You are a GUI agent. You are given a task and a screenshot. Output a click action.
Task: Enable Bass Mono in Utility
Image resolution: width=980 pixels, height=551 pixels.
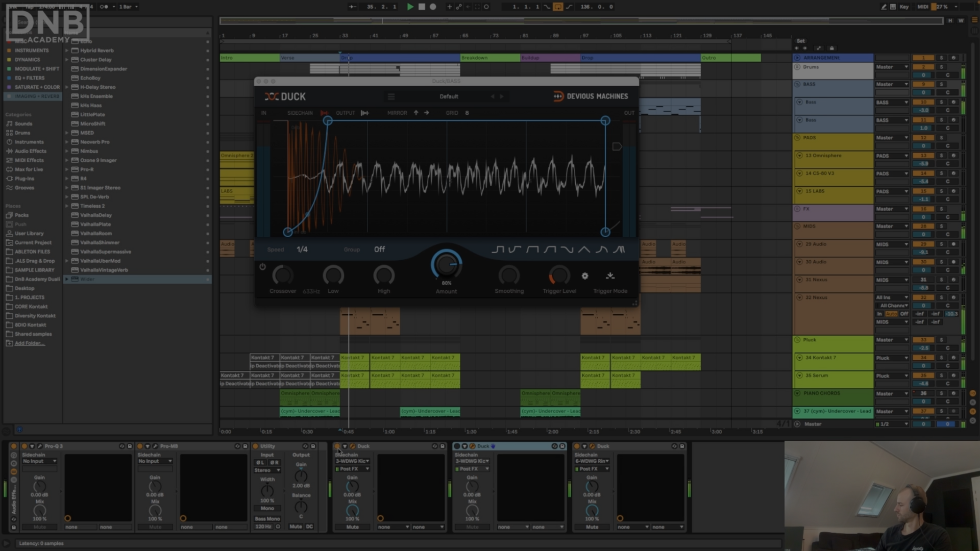click(x=267, y=519)
